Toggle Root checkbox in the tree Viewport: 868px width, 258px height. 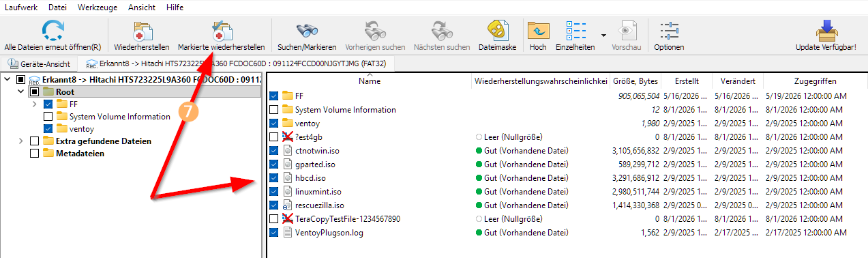tap(34, 91)
